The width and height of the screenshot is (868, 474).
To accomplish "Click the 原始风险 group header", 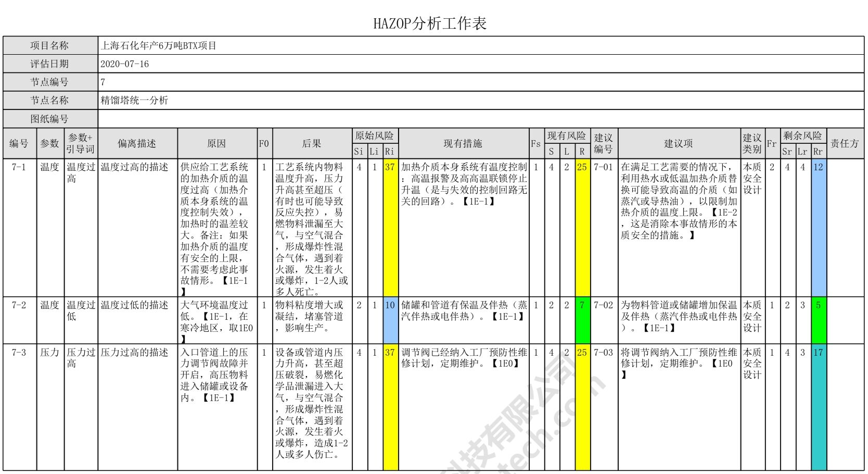I will [375, 136].
